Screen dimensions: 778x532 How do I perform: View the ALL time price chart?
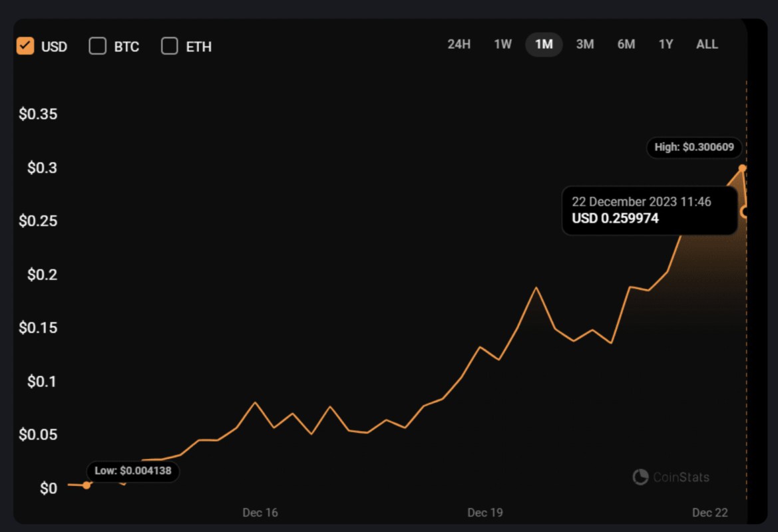coord(707,45)
